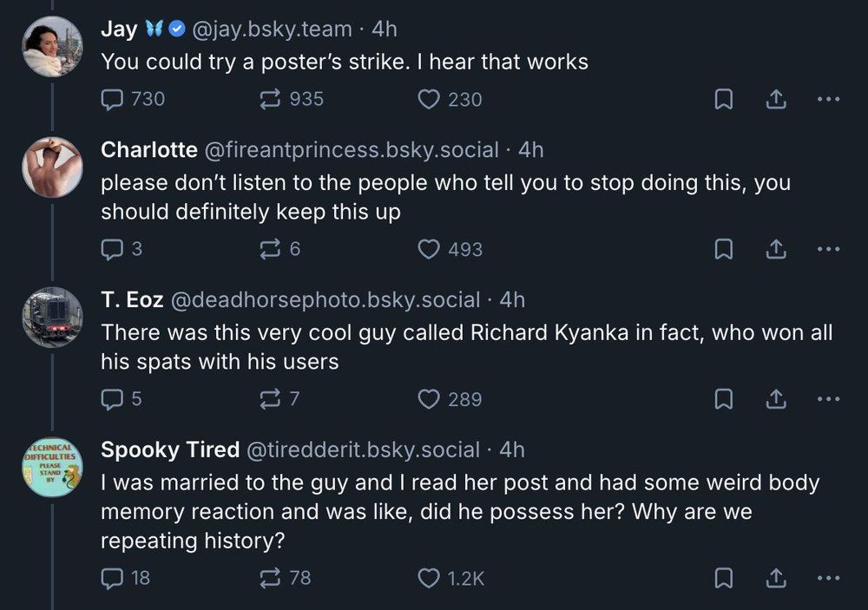Bookmark T. Eoz's post
This screenshot has width=868, height=610.
(722, 399)
